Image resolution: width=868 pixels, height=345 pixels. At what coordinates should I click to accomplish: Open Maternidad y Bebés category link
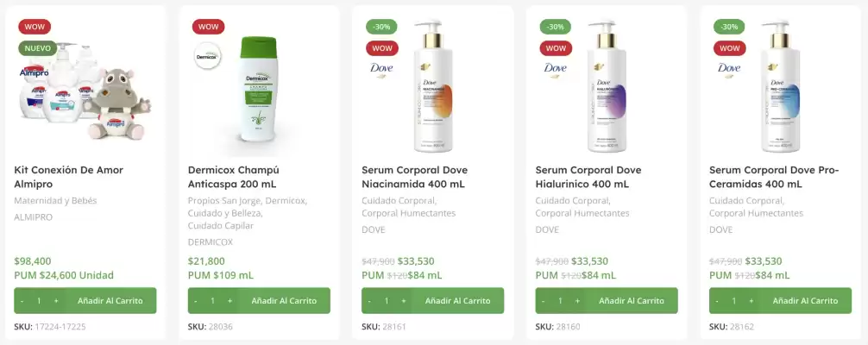(56, 200)
